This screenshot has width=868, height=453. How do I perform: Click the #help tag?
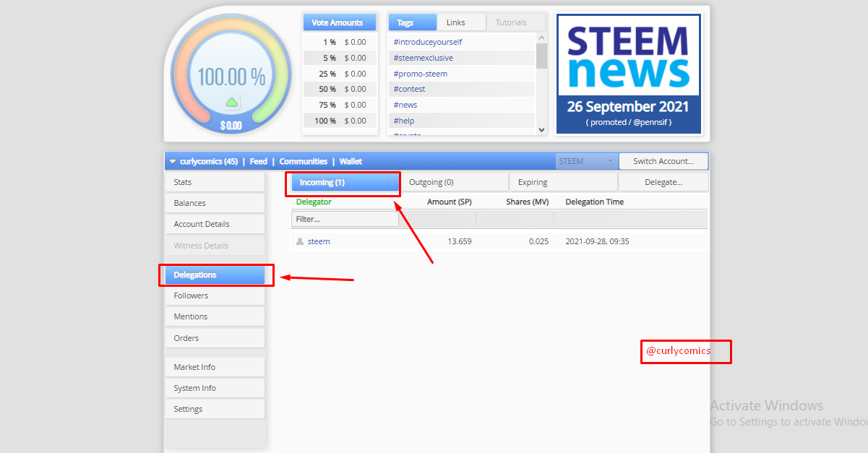point(403,121)
